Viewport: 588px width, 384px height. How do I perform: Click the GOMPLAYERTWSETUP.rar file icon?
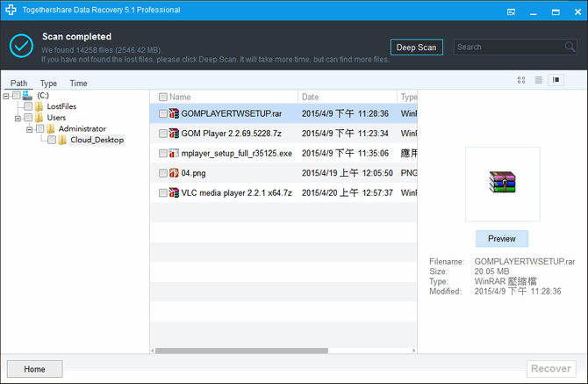pos(174,113)
